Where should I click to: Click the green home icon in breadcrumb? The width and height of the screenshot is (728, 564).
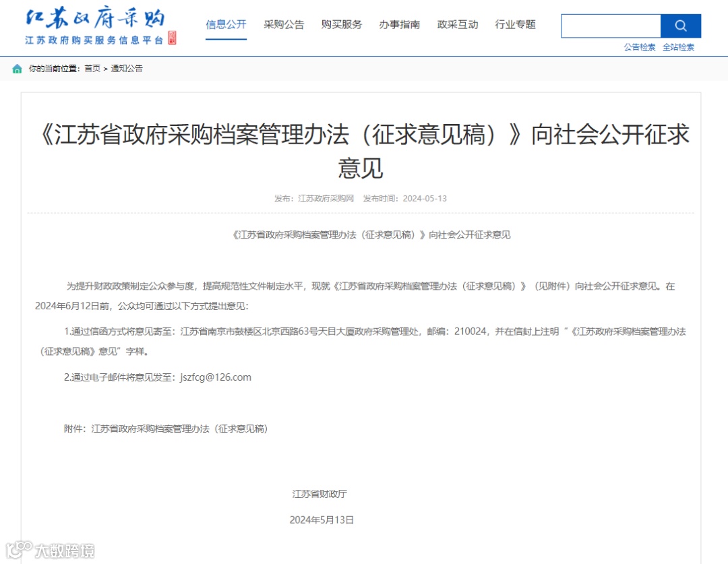click(17, 69)
